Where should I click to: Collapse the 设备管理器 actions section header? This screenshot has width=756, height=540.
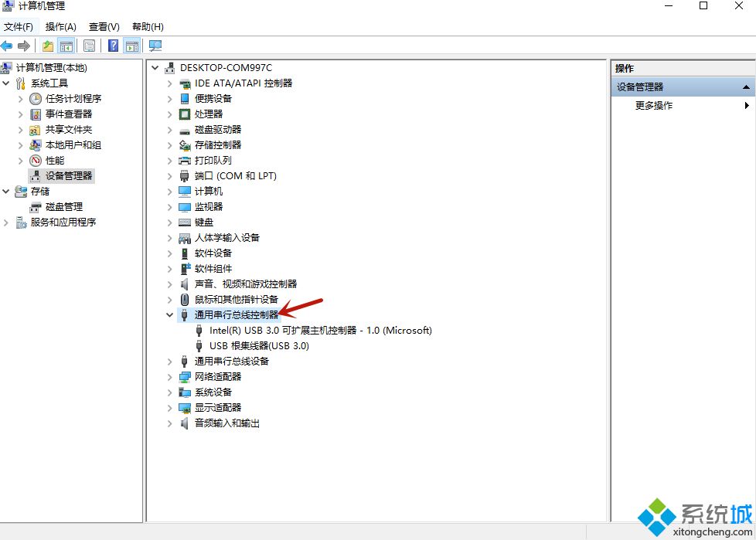(x=746, y=87)
